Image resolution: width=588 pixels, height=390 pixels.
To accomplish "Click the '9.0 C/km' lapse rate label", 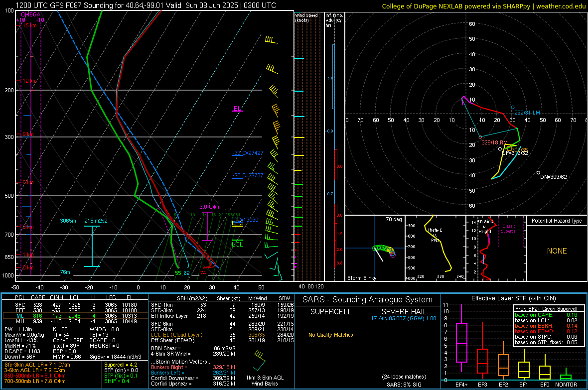I will (x=210, y=207).
